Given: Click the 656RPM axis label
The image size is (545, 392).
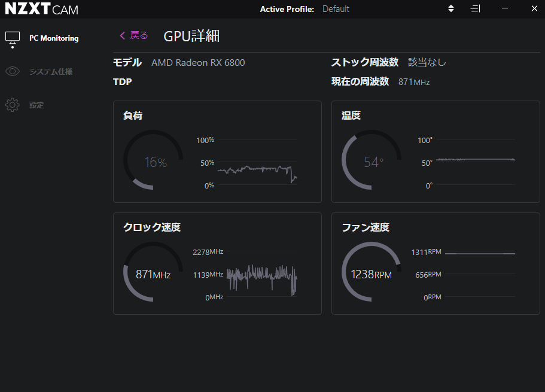Looking at the screenshot, I should (x=428, y=275).
